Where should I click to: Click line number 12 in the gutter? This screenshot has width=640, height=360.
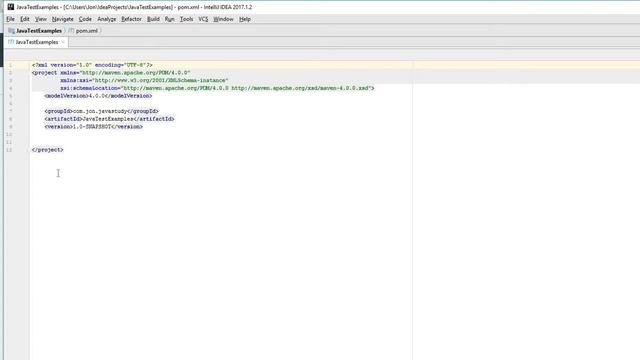9,150
